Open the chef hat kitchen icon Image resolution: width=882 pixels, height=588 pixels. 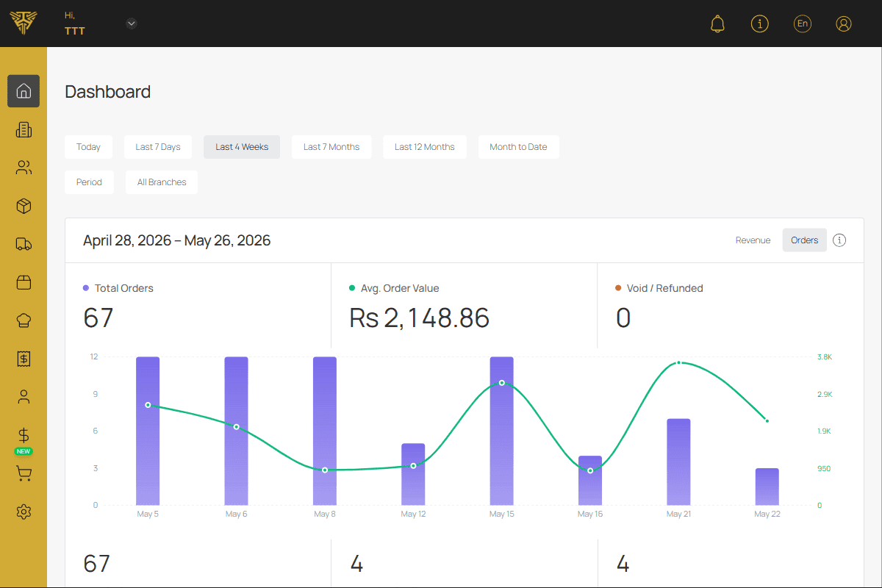pyautogui.click(x=24, y=320)
